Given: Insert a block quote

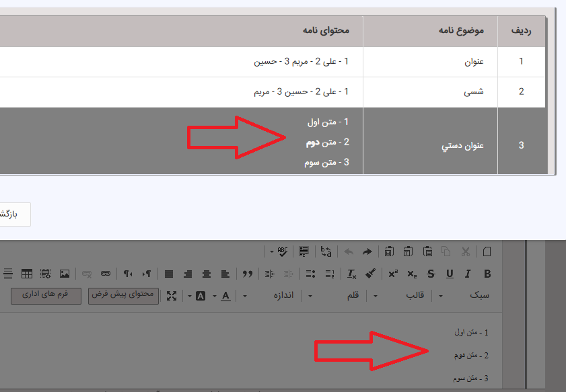Looking at the screenshot, I should (x=248, y=274).
